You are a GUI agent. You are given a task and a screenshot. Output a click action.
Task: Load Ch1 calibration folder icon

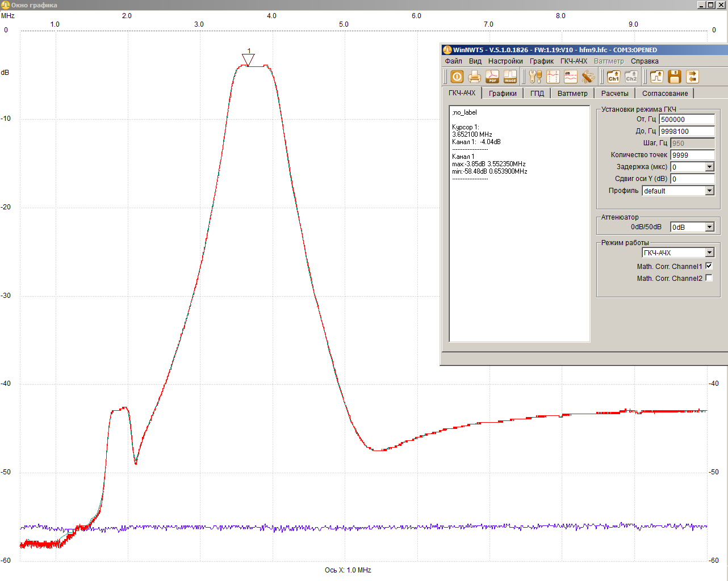coord(613,77)
